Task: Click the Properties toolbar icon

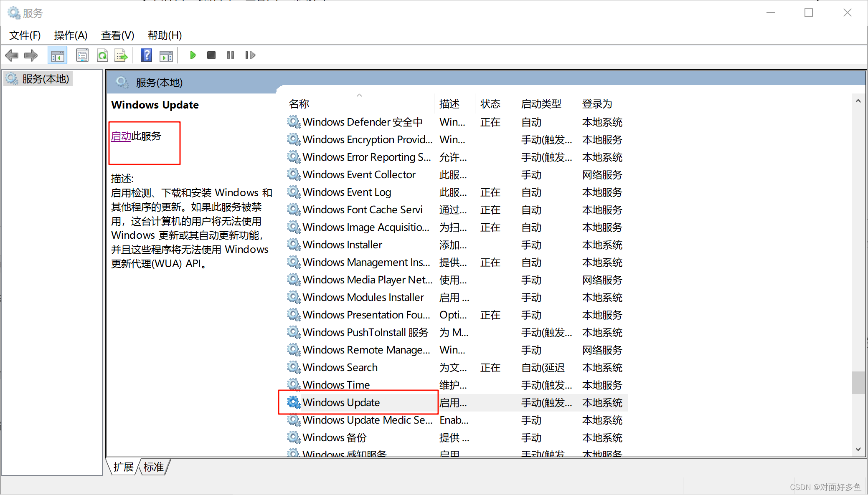Action: click(x=82, y=55)
